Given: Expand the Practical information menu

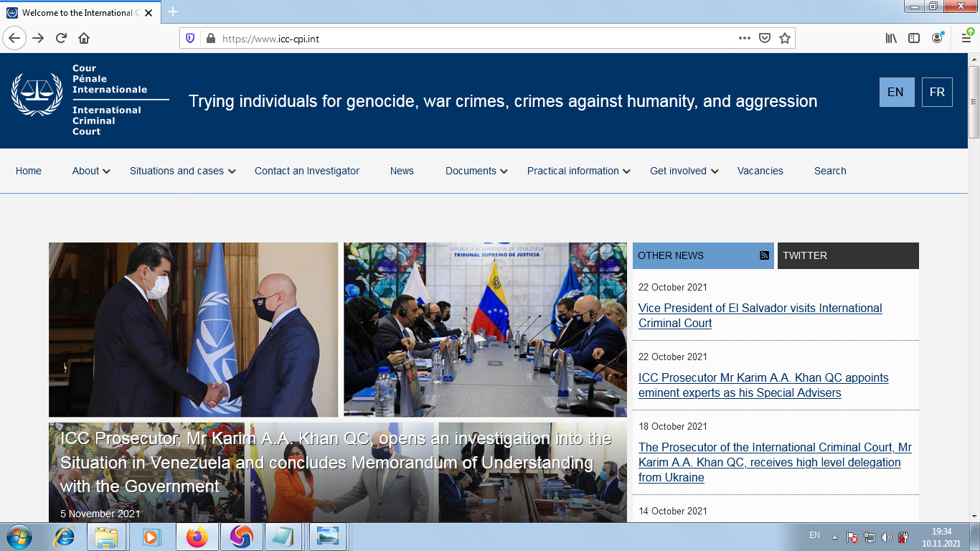Looking at the screenshot, I should 573,171.
